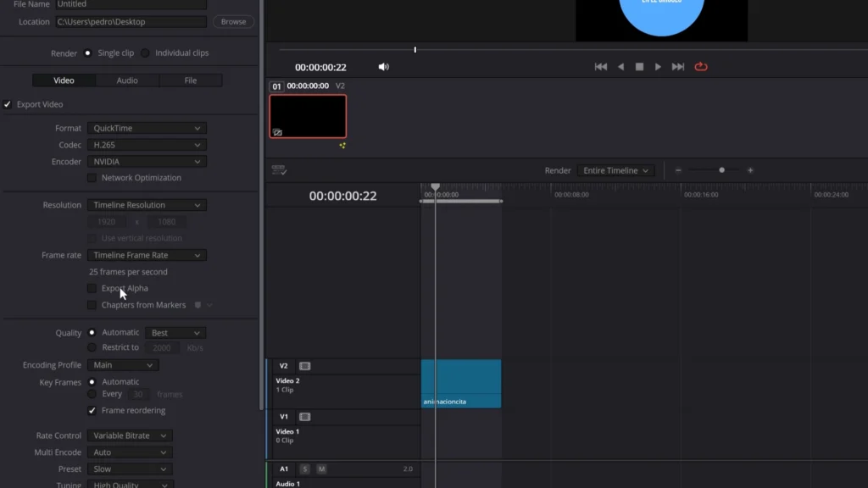Screen dimensions: 868x488
Task: Play the timeline forward
Action: [658, 67]
